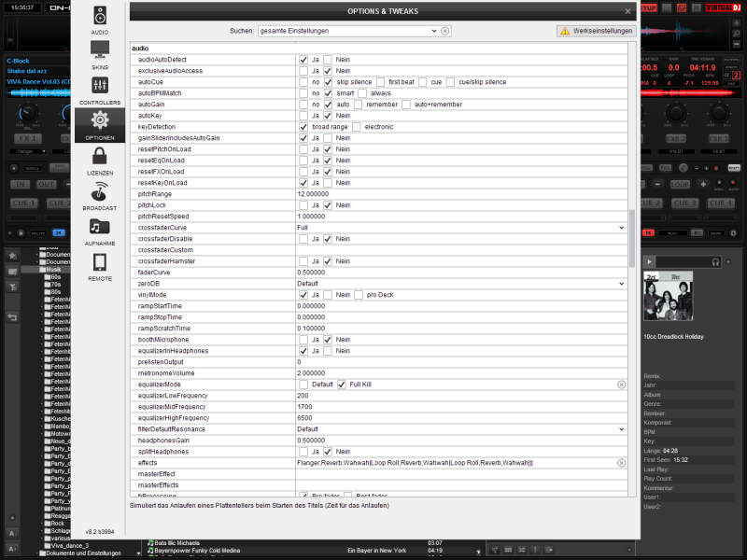Toggle the lock icon on left deck
The height and width of the screenshot is (560, 747).
21,232
